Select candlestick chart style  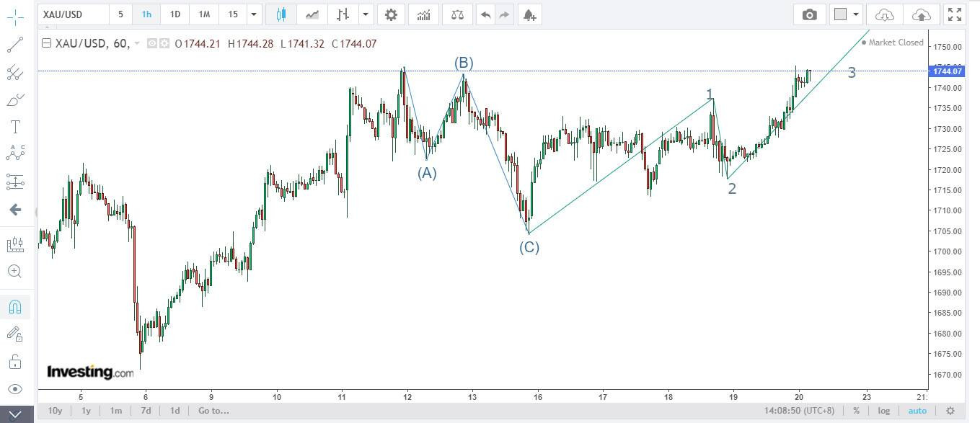pyautogui.click(x=281, y=14)
